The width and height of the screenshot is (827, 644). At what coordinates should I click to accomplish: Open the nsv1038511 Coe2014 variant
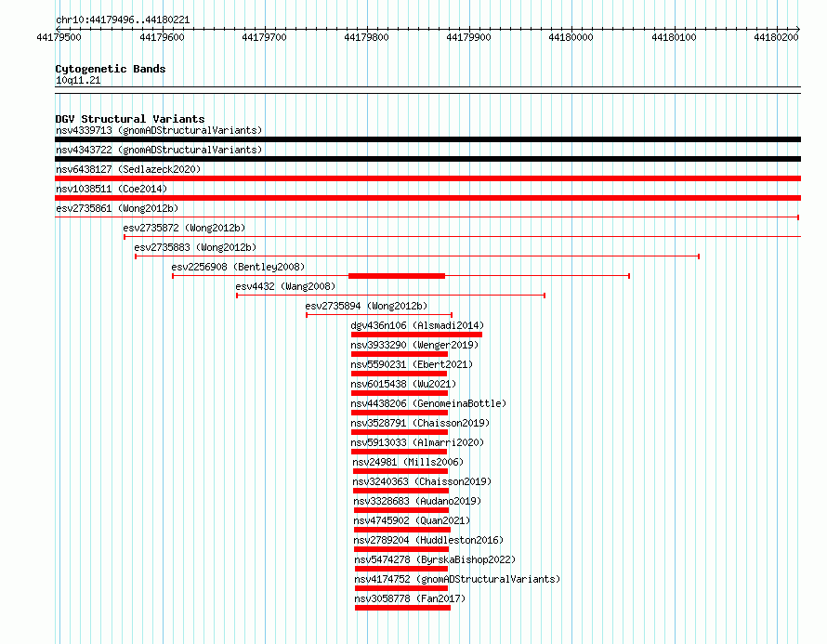tap(112, 189)
